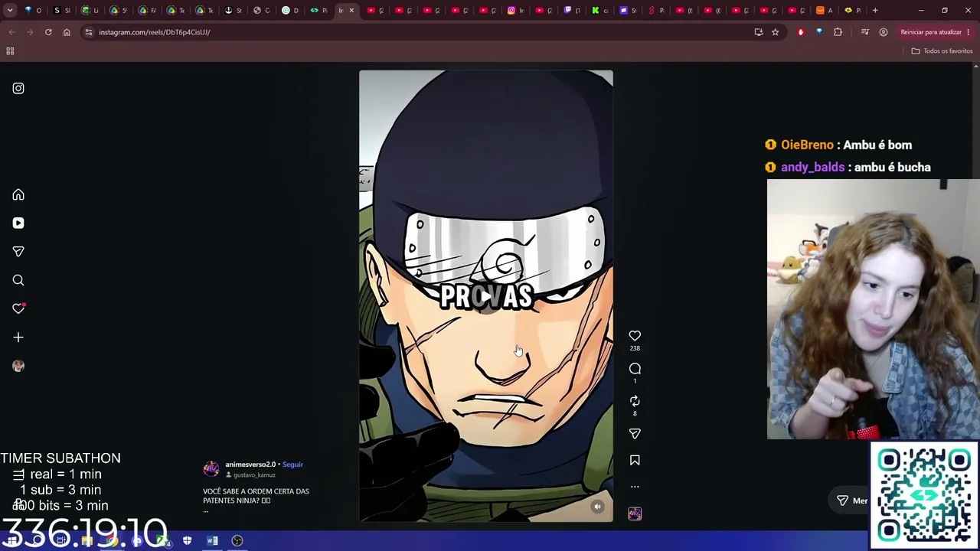View site information next to the URL

coord(89,32)
